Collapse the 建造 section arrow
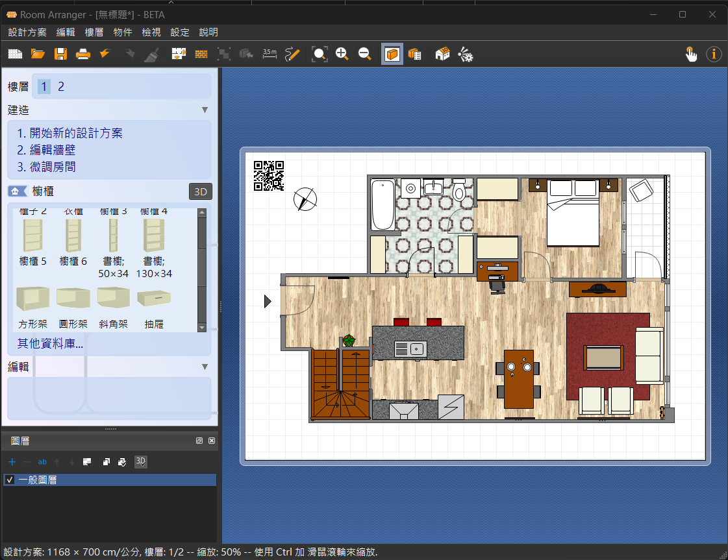 pyautogui.click(x=205, y=110)
